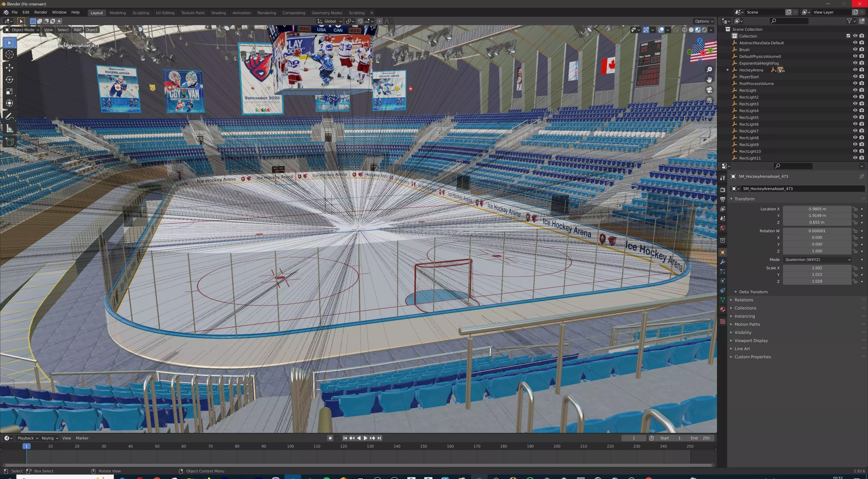This screenshot has width=868, height=479.
Task: Click the End frame field showing 250
Action: (700, 438)
